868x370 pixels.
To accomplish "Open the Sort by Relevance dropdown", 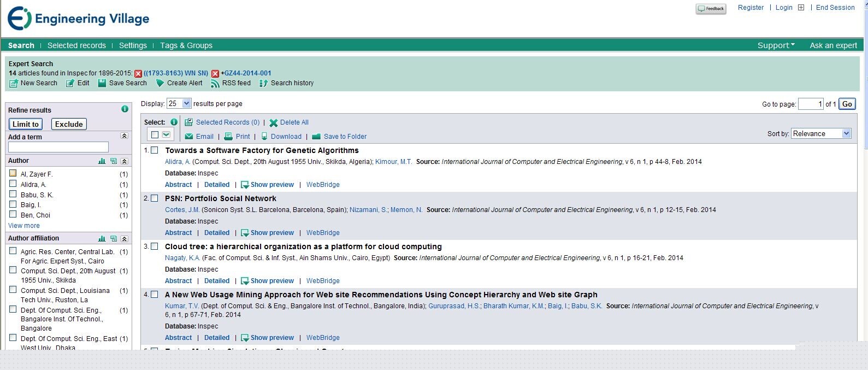I will pos(821,133).
